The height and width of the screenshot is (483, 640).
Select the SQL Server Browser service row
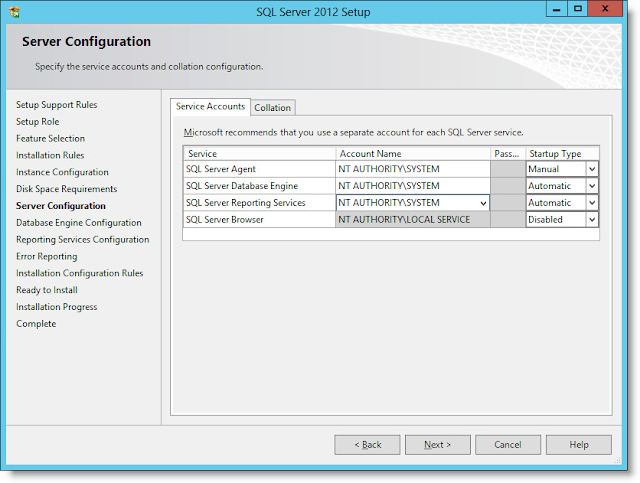pyautogui.click(x=260, y=220)
